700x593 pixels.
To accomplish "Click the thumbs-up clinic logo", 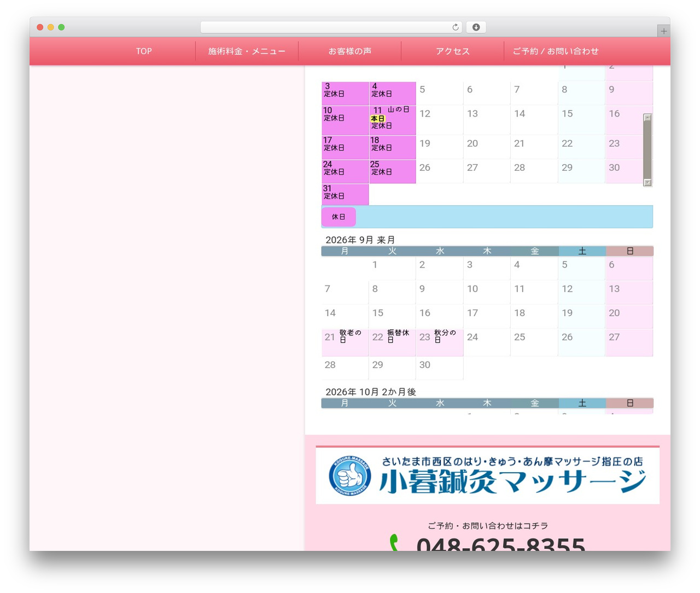I will click(350, 476).
